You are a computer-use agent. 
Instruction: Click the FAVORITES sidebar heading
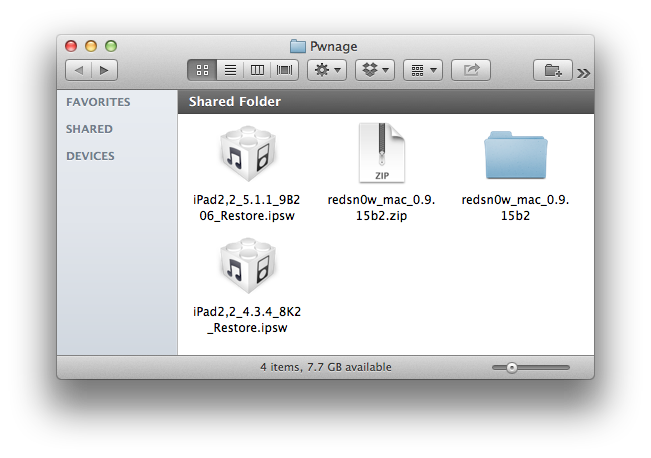click(x=98, y=102)
